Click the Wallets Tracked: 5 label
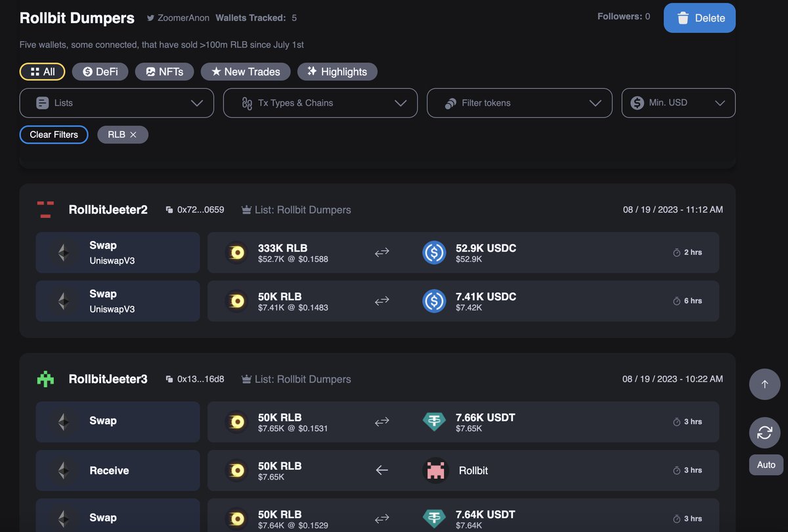Image resolution: width=788 pixels, height=532 pixels. 256,18
